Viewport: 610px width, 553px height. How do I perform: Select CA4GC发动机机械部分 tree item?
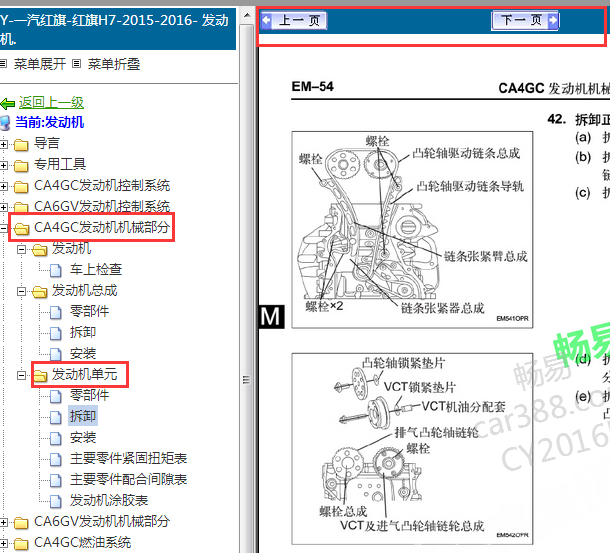point(102,227)
